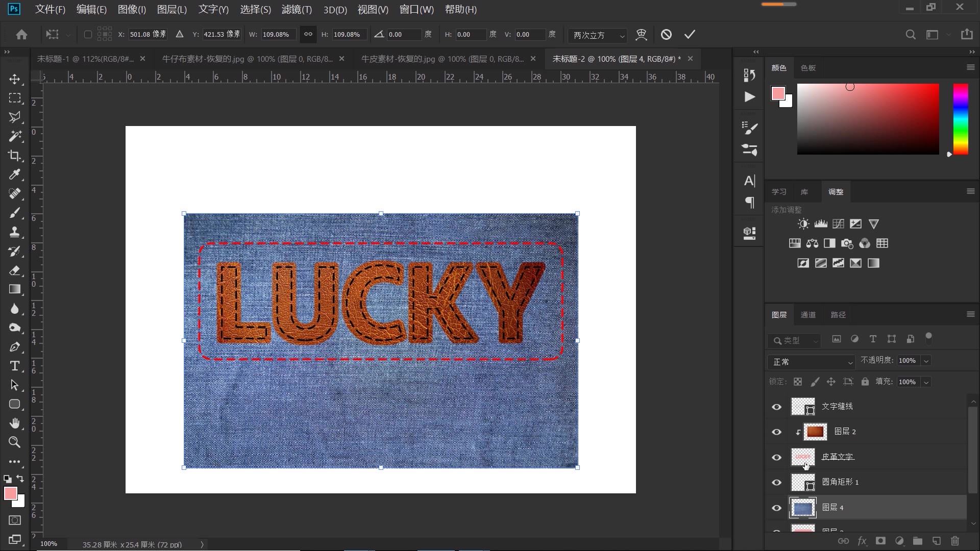Select the Move tool
This screenshot has height=551, width=980.
[x=14, y=79]
